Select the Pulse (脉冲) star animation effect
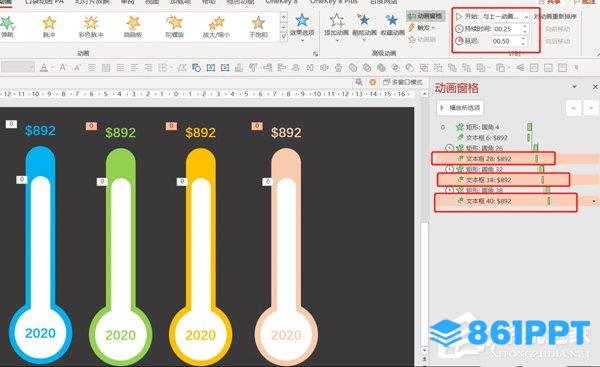 coord(49,26)
